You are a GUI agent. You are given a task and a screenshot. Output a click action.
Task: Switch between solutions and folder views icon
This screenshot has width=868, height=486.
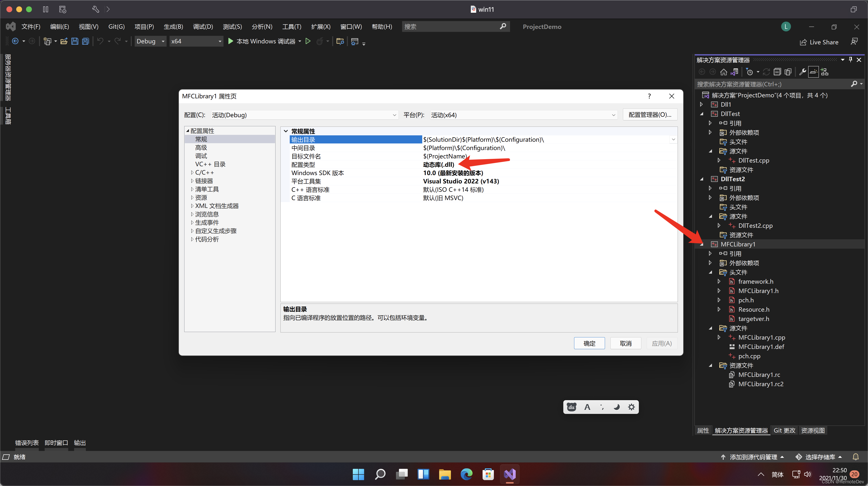[734, 72]
